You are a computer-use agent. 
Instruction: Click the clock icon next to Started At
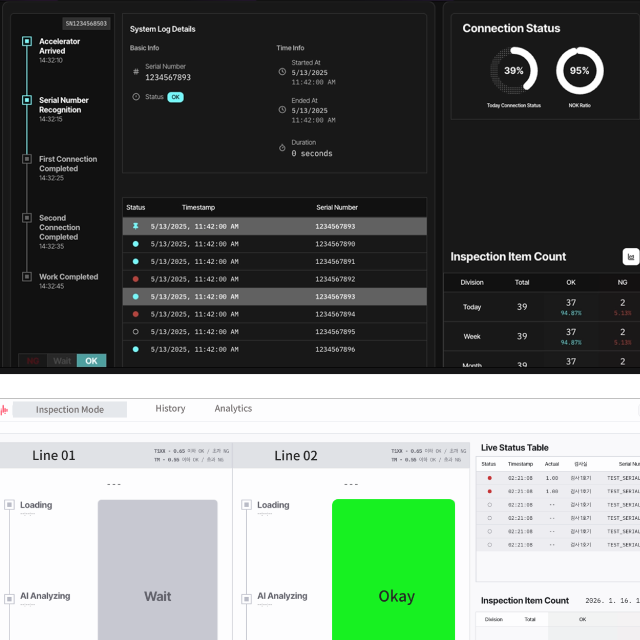(282, 72)
